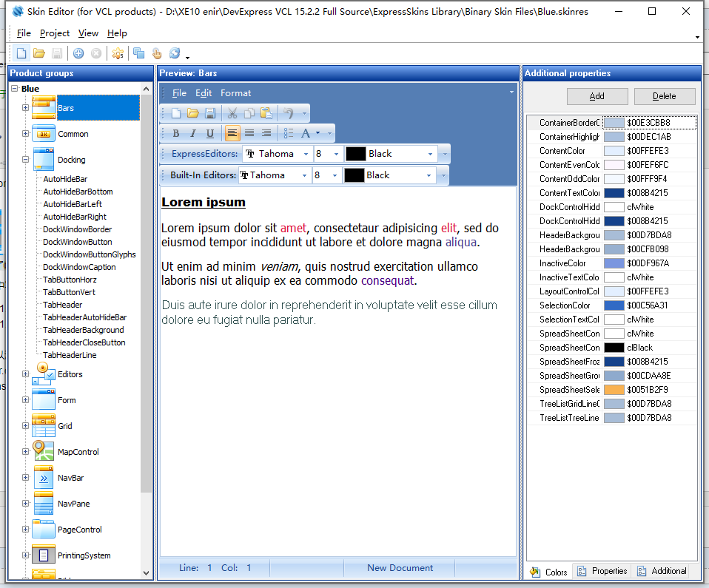
Task: Click the consequat link in preview text
Action: coord(388,280)
